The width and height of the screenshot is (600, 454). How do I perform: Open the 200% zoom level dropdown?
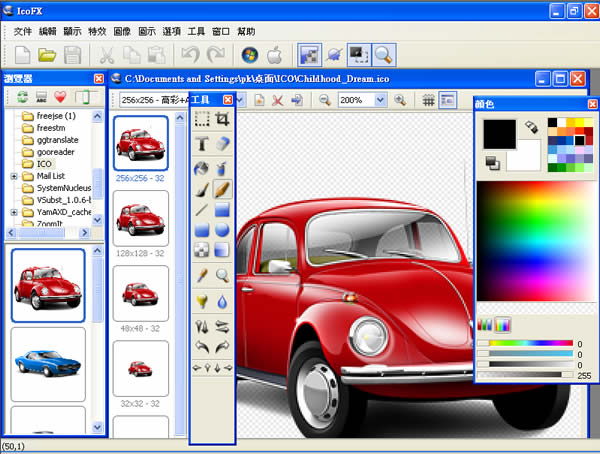coord(380,100)
